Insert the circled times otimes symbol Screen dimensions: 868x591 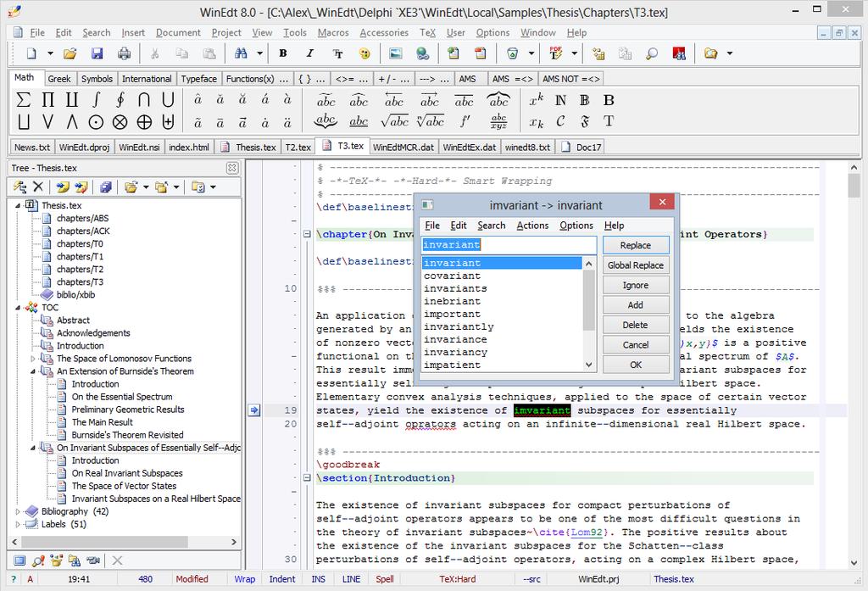pos(120,122)
